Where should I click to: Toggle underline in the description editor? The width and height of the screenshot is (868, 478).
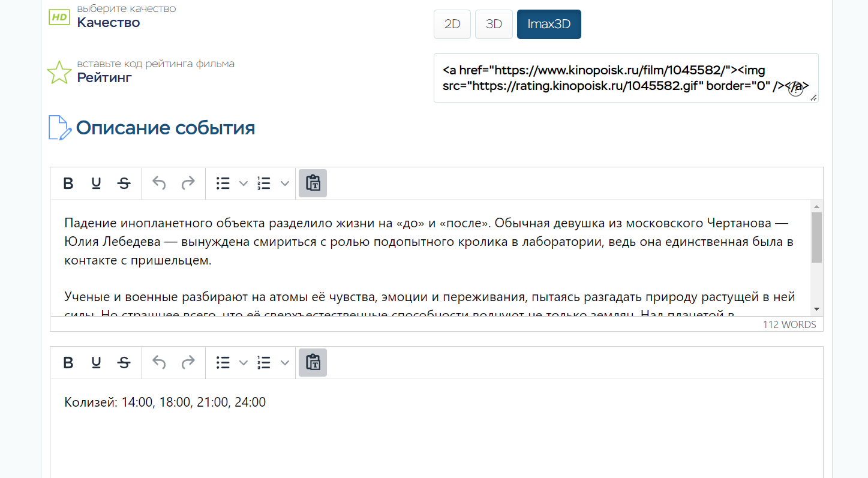coord(96,184)
